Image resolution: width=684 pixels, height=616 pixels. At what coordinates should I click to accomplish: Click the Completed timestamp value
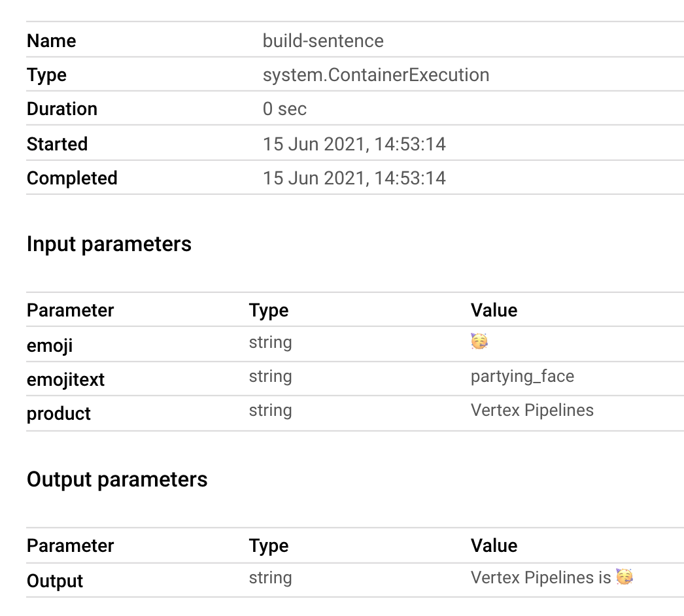tap(354, 178)
